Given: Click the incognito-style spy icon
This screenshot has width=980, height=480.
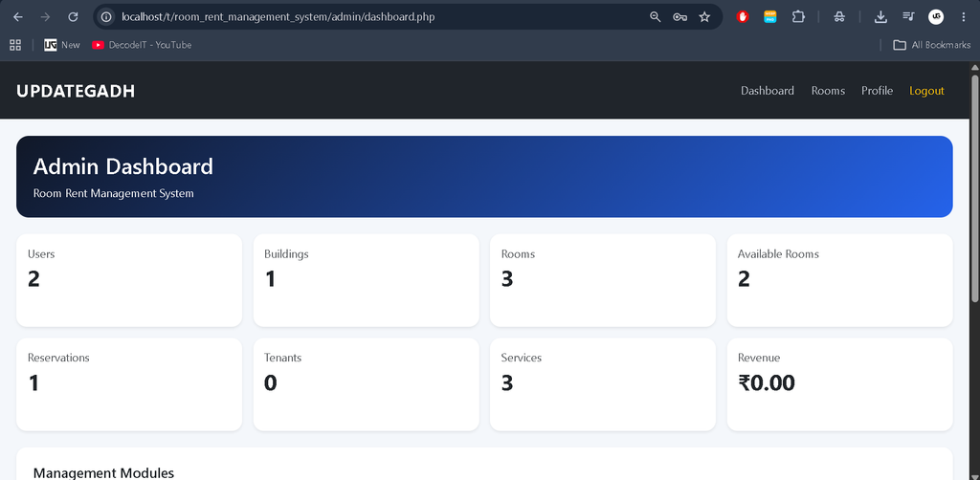Looking at the screenshot, I should (839, 17).
